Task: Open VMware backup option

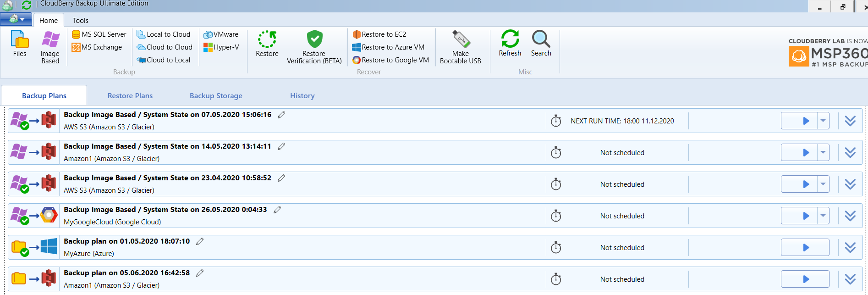Action: pos(221,34)
